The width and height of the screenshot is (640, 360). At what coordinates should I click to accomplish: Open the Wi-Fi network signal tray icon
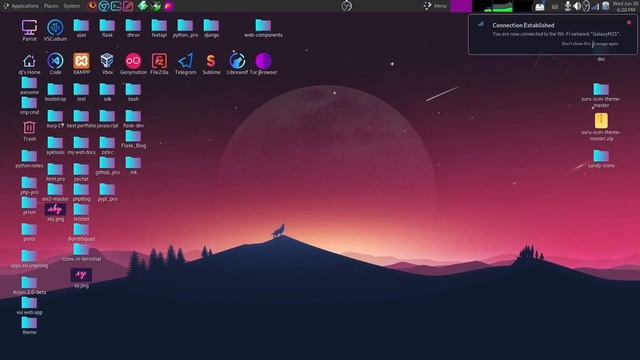pyautogui.click(x=596, y=6)
